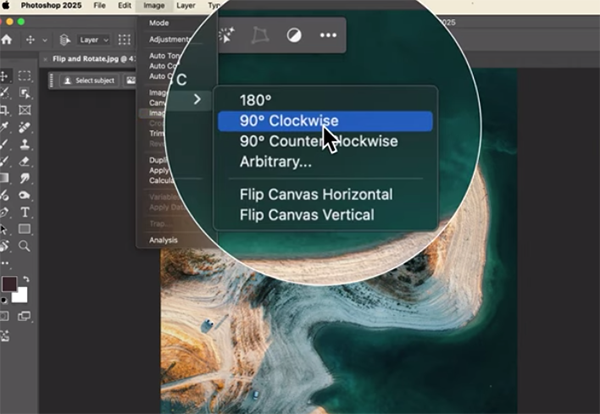This screenshot has width=600, height=414.
Task: Open the Edit menu
Action: click(125, 5)
